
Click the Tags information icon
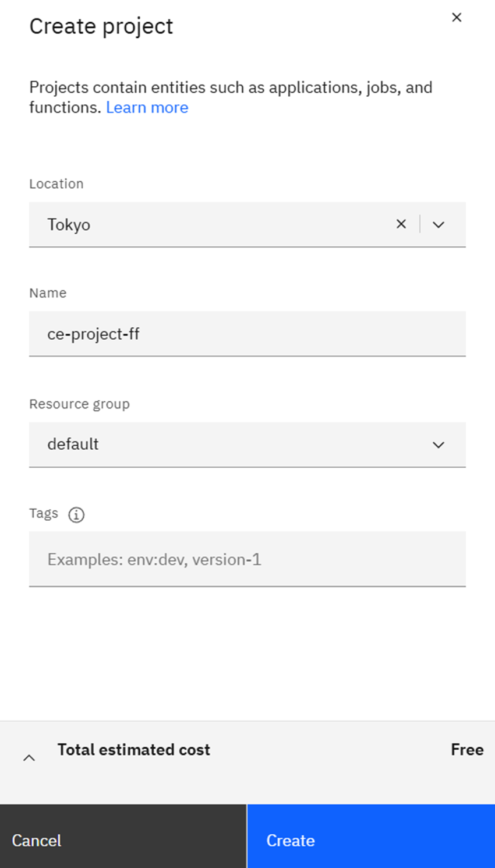click(76, 515)
